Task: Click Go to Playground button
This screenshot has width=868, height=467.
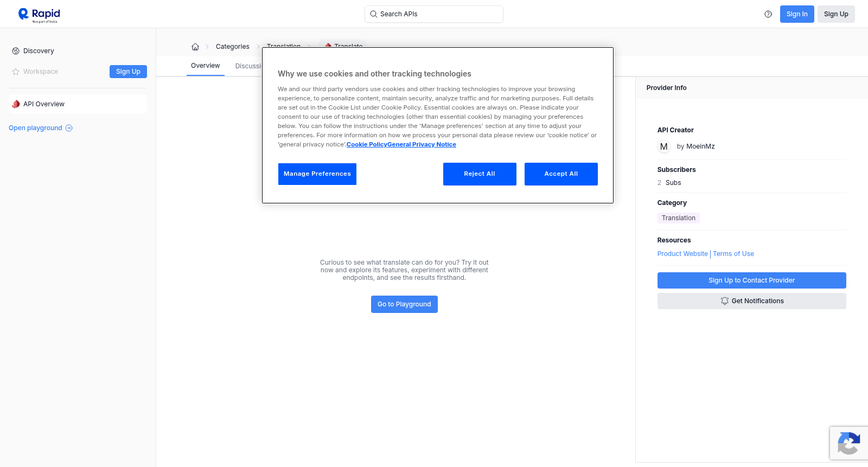Action: point(404,304)
